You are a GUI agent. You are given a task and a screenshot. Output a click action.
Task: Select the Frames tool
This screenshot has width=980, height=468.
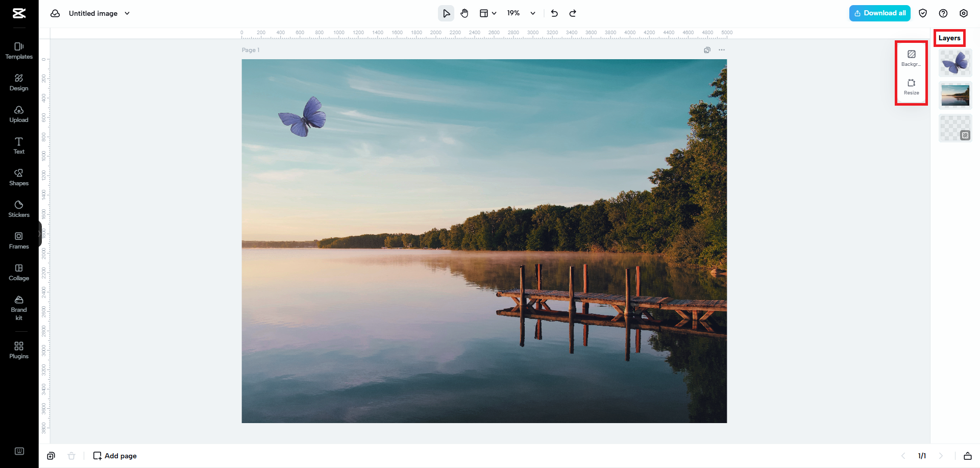click(19, 240)
